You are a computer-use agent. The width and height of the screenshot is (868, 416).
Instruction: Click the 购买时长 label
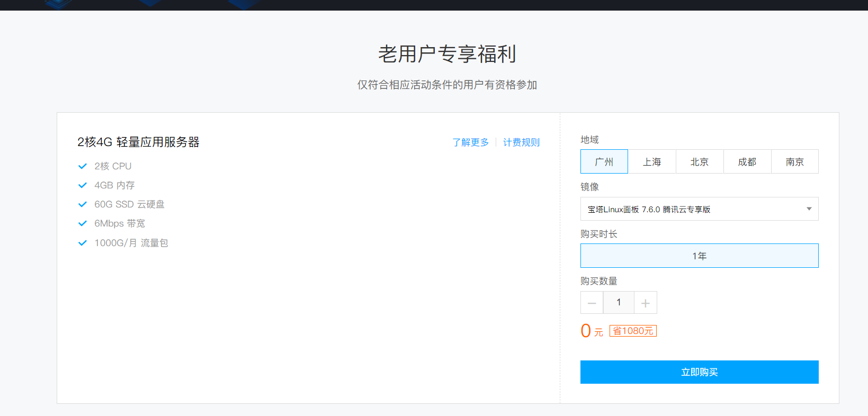[x=599, y=234]
